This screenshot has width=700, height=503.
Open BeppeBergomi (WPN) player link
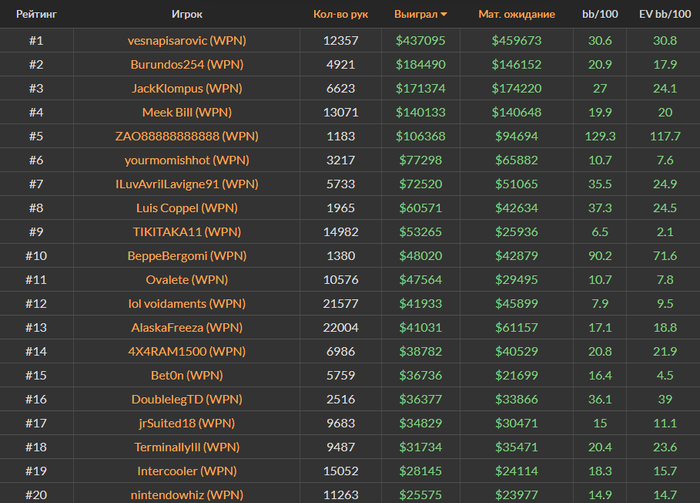pos(187,256)
